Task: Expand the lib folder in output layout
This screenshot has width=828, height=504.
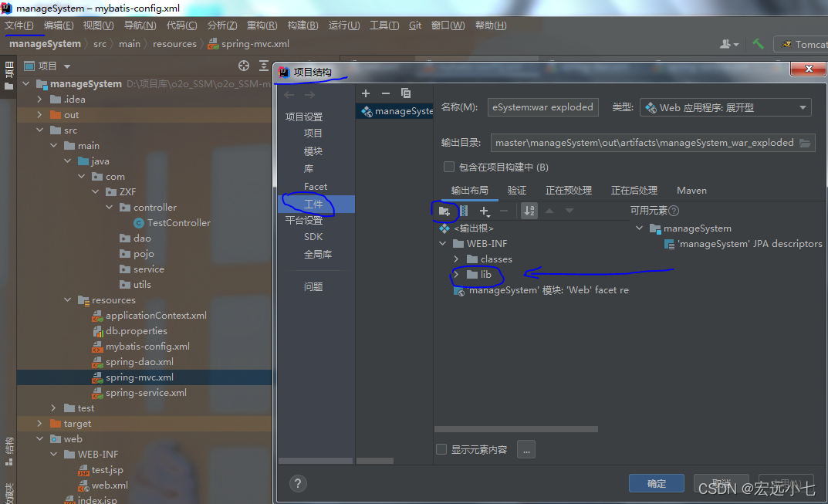Action: 456,275
